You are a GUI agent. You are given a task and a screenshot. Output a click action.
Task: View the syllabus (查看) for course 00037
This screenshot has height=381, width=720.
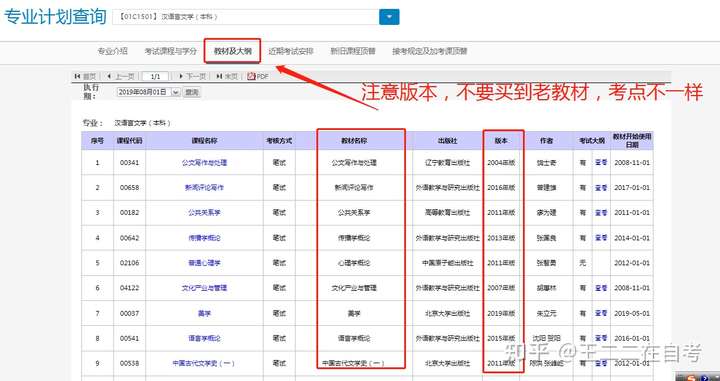[601, 314]
